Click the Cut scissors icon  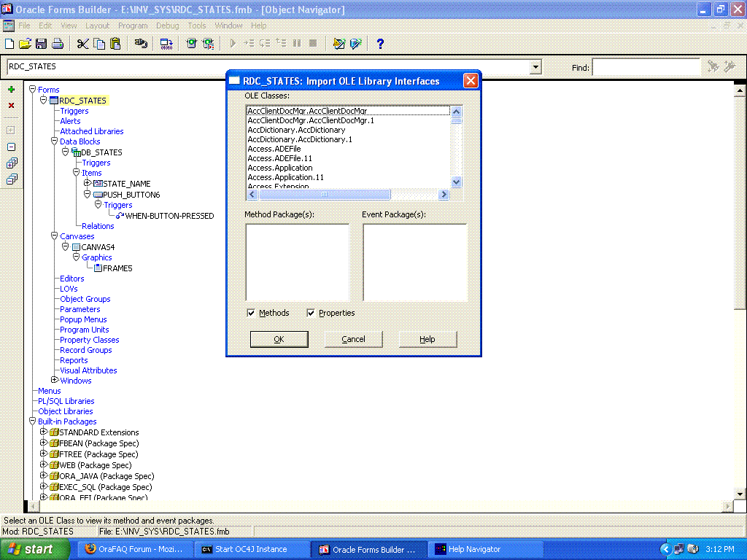[x=83, y=44]
